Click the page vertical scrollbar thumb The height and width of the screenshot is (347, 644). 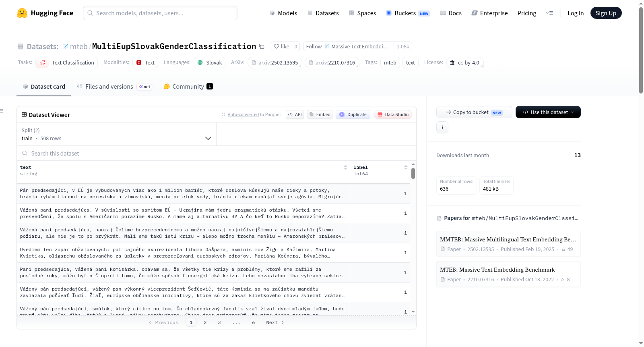[x=641, y=50]
